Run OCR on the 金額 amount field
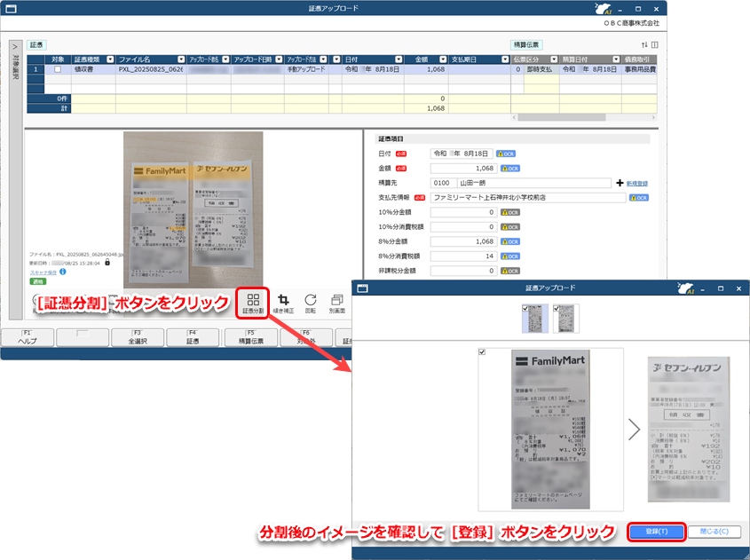750x560 pixels. tap(510, 168)
